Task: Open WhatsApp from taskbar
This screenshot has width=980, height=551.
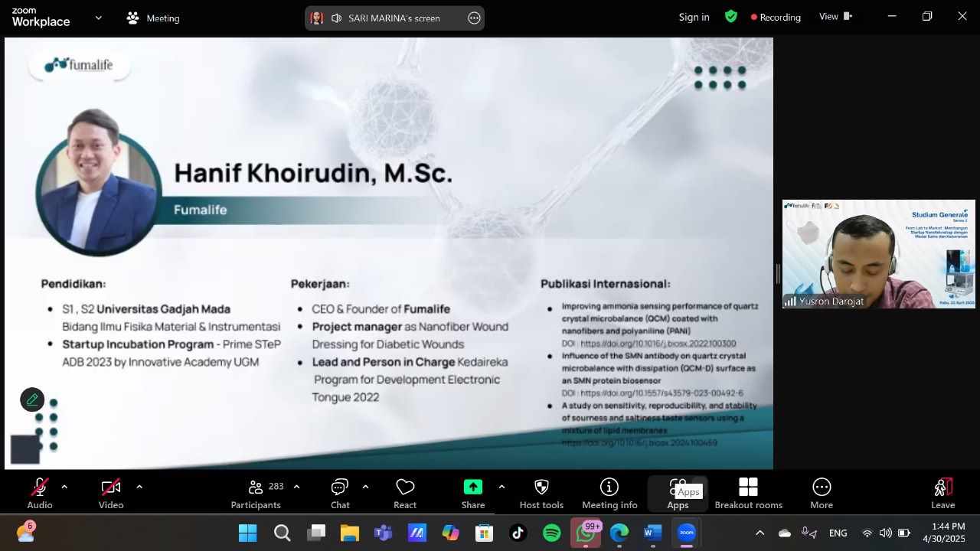Action: click(586, 533)
